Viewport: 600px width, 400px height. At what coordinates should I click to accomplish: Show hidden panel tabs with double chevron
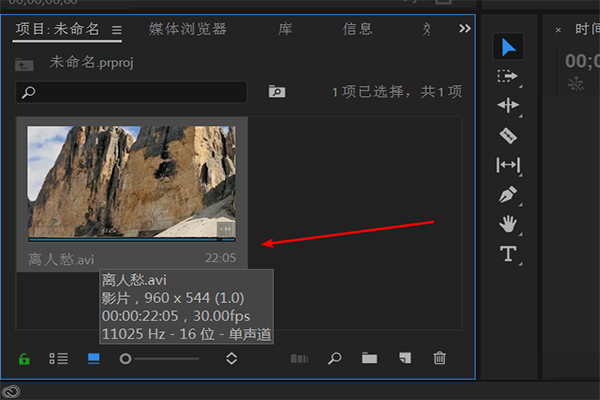pos(465,28)
